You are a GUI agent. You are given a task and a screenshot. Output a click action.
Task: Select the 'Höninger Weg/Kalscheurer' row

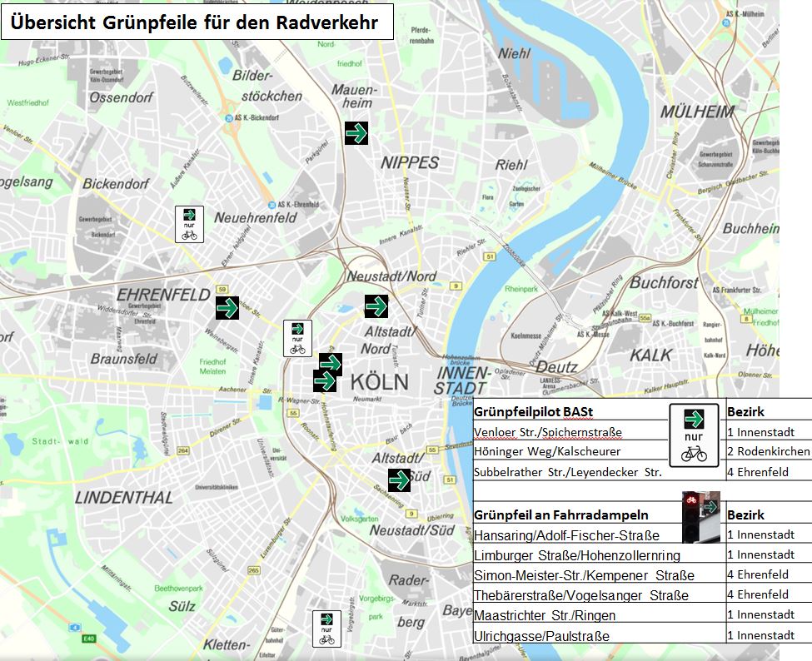[x=547, y=452]
